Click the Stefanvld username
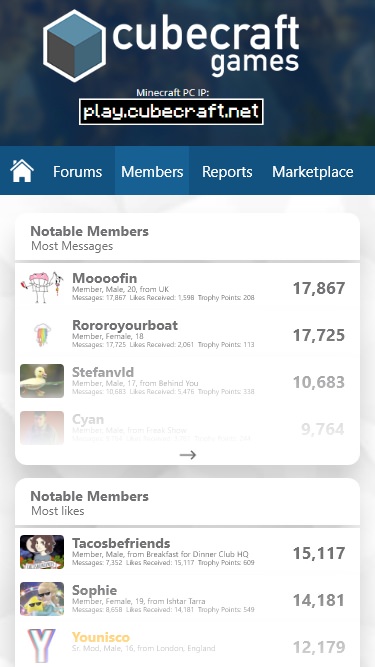Screen dimensions: 375x667 103,372
